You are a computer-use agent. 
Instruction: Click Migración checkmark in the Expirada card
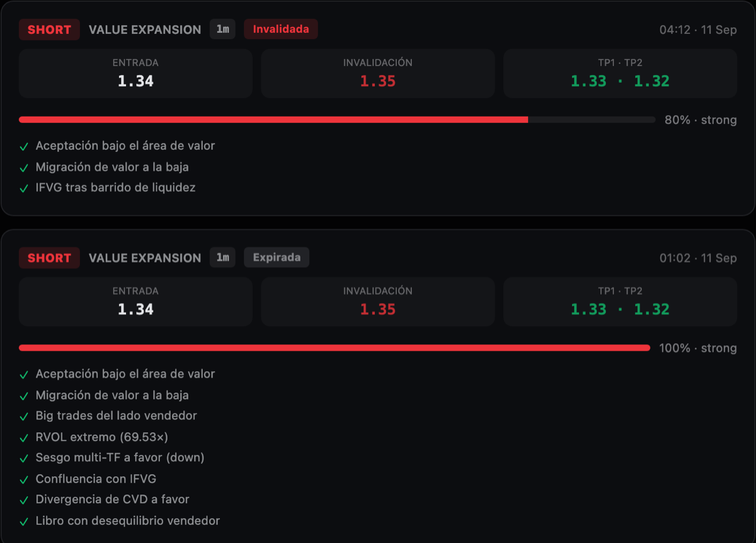(x=24, y=396)
